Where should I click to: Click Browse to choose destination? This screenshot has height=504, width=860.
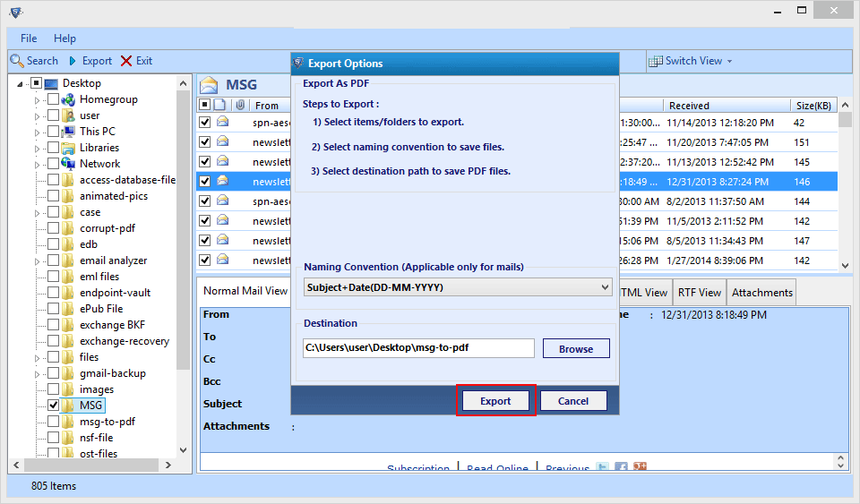point(576,349)
